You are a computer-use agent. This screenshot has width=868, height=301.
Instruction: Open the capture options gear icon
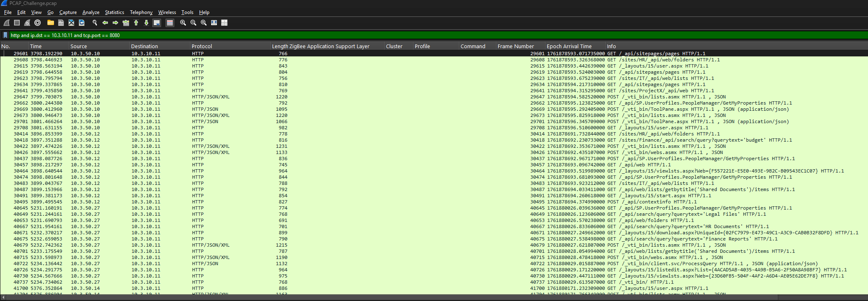point(38,23)
